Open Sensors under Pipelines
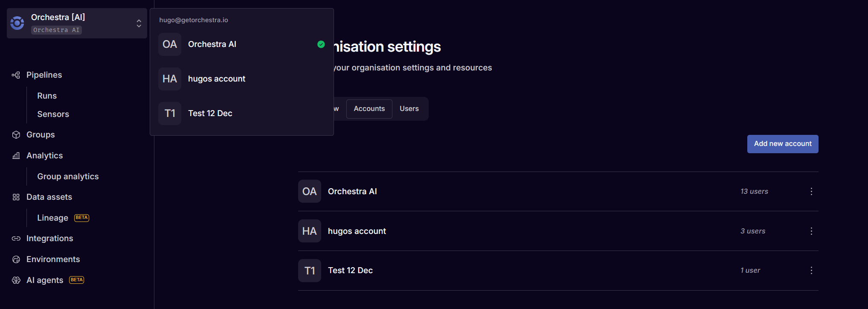This screenshot has width=868, height=309. tap(53, 114)
